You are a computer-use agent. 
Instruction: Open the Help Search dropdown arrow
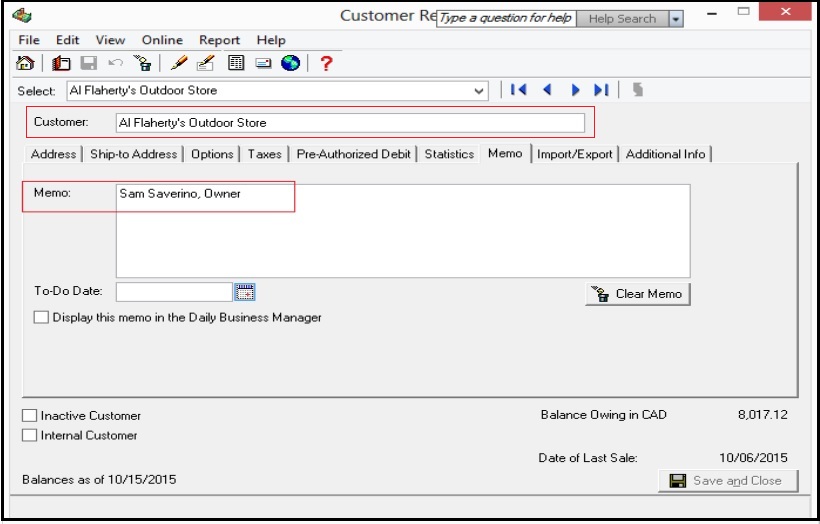[676, 19]
